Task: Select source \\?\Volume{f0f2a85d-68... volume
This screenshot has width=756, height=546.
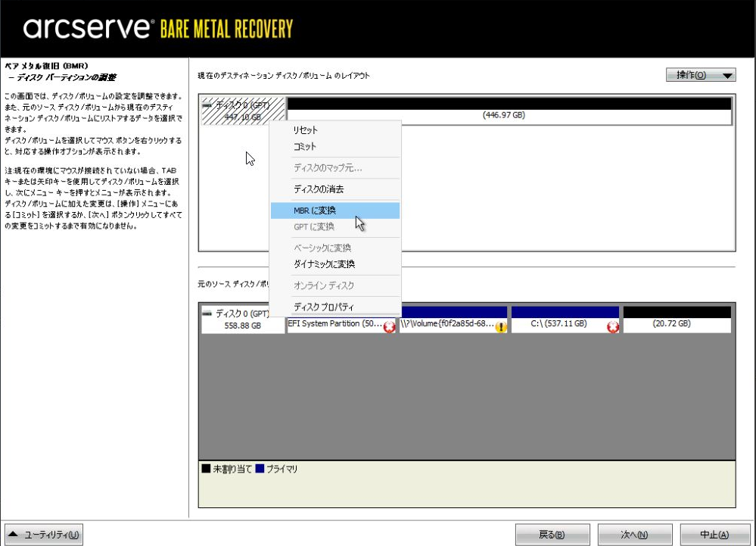Action: click(453, 320)
